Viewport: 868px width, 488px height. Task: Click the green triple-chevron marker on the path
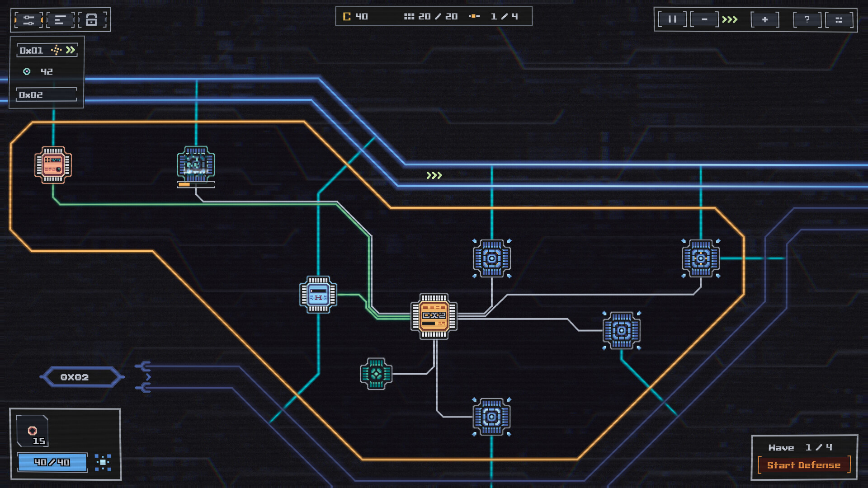point(434,175)
